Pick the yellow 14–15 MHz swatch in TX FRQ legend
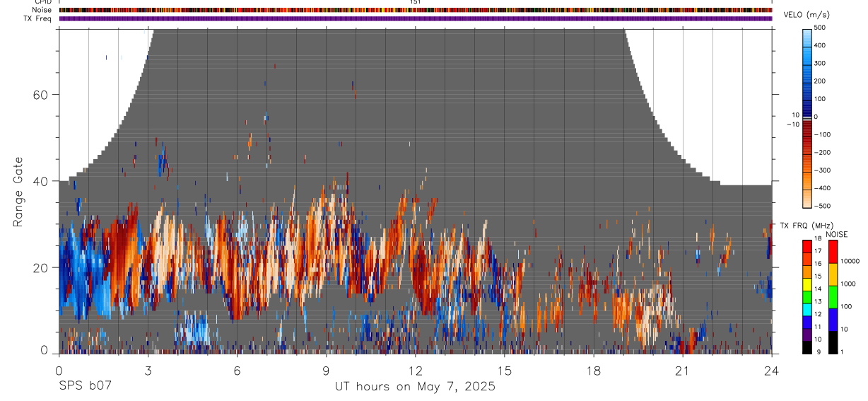Viewport: 868px width, 401px height. 807,284
